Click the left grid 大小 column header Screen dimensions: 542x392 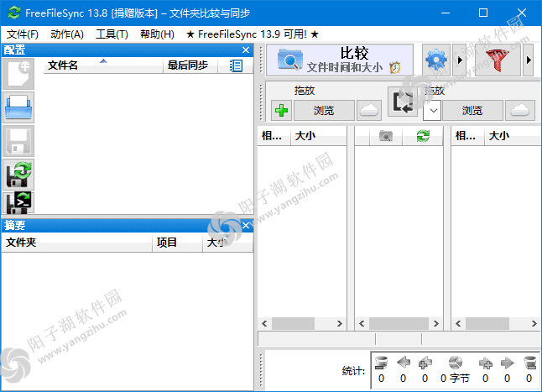click(x=318, y=136)
